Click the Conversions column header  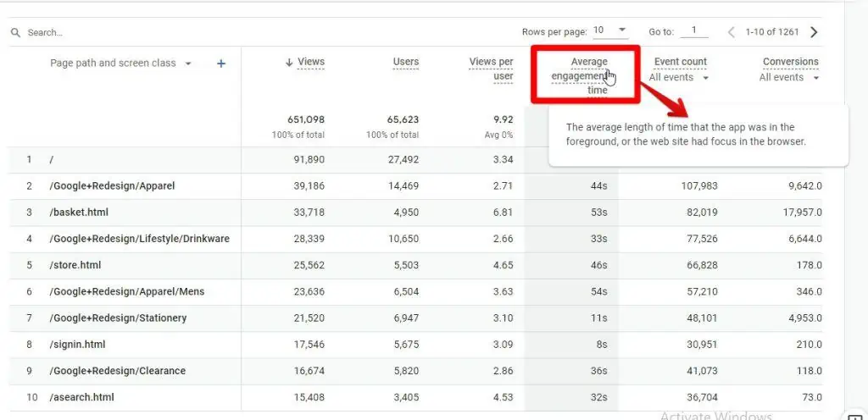[x=791, y=62]
